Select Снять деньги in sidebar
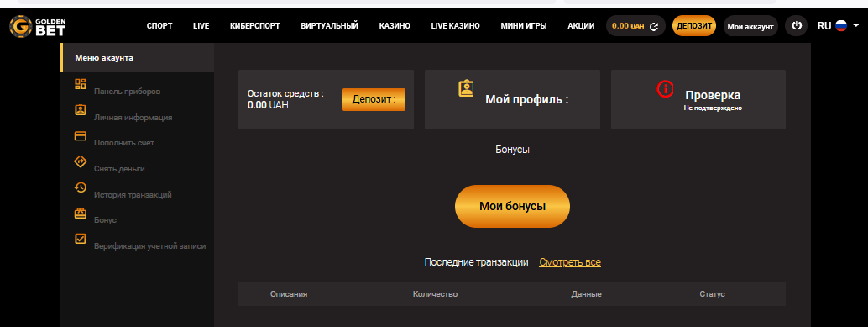This screenshot has height=327, width=868. [119, 169]
